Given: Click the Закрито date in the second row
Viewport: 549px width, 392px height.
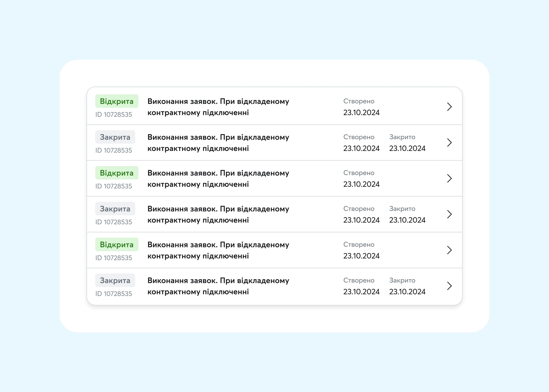Looking at the screenshot, I should 407,148.
